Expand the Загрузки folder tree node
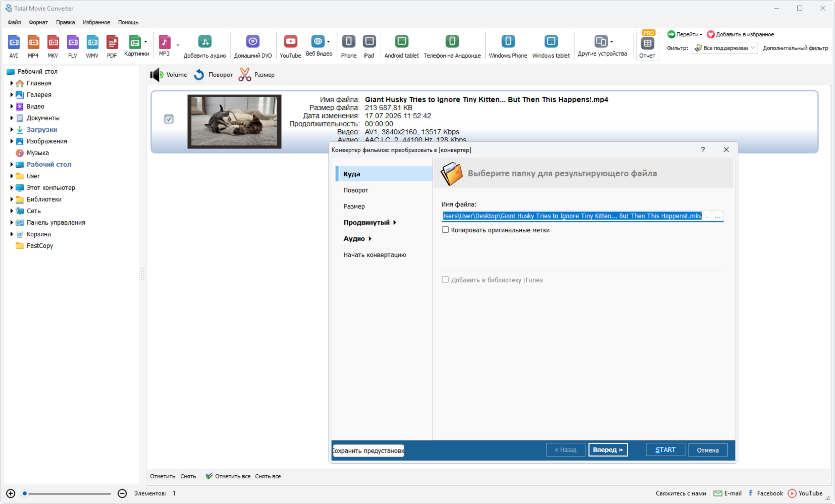The width and height of the screenshot is (835, 504). pyautogui.click(x=11, y=130)
